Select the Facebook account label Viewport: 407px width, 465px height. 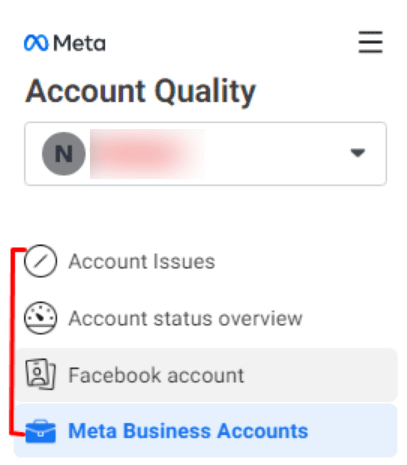(x=156, y=375)
